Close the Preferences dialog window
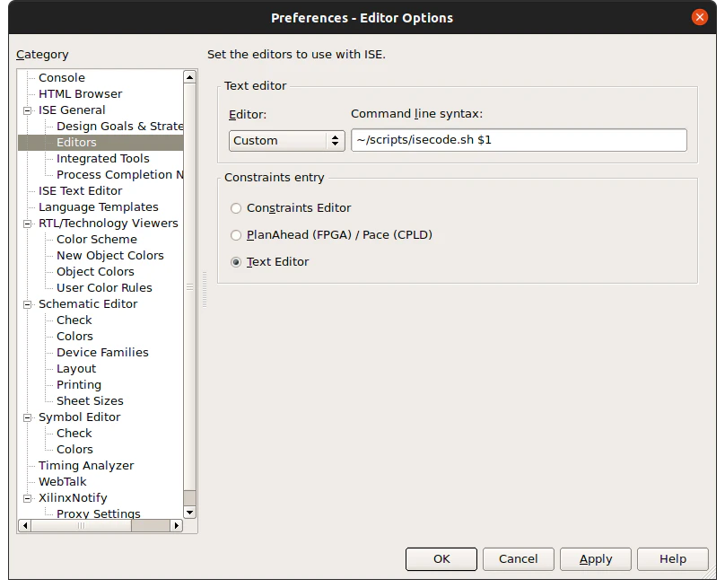Viewport: 725px width, 588px height. click(x=700, y=18)
